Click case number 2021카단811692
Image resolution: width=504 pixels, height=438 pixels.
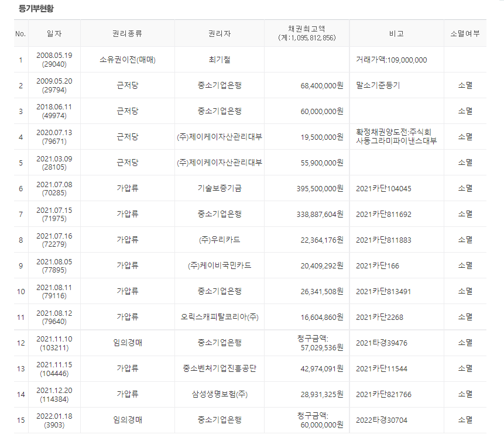click(383, 214)
